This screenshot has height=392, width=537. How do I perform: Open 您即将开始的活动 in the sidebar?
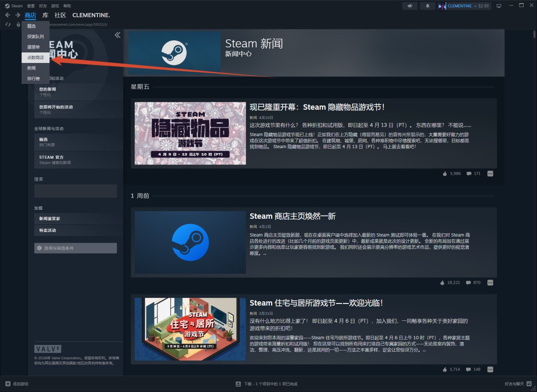click(x=78, y=110)
